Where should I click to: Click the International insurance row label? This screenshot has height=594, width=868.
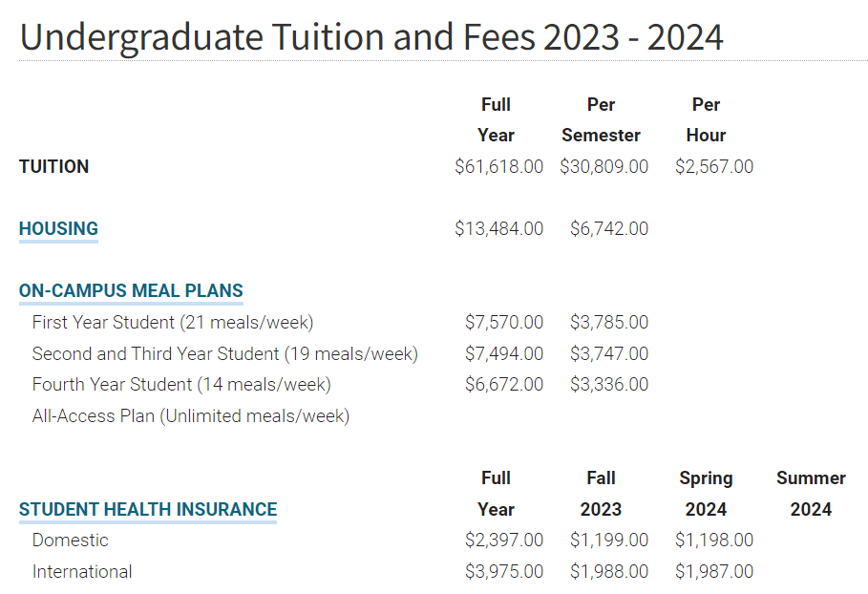pyautogui.click(x=82, y=571)
